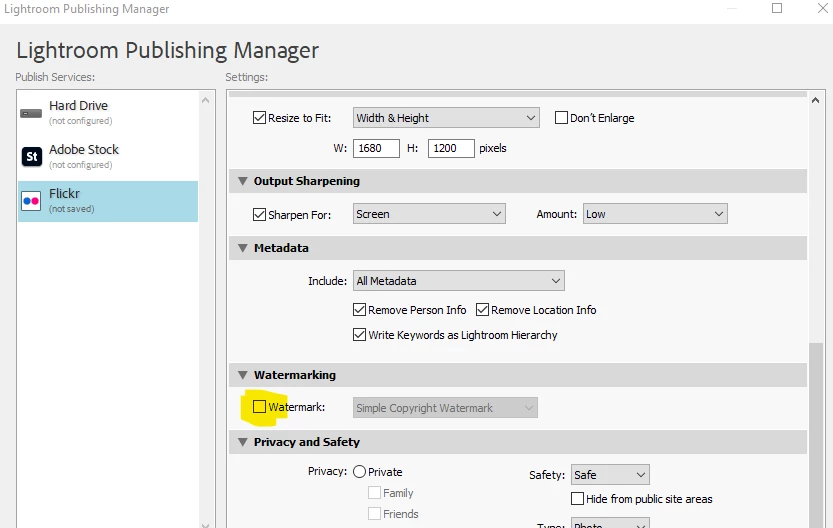The image size is (833, 528).
Task: Click the width field showing 1680
Action: 376,148
